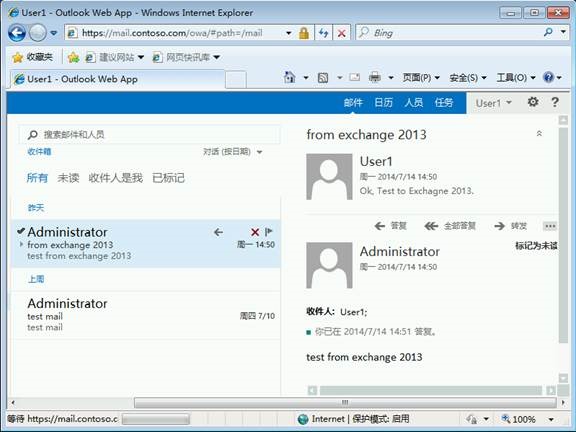Switch to 日历 calendar tab

coord(383,102)
